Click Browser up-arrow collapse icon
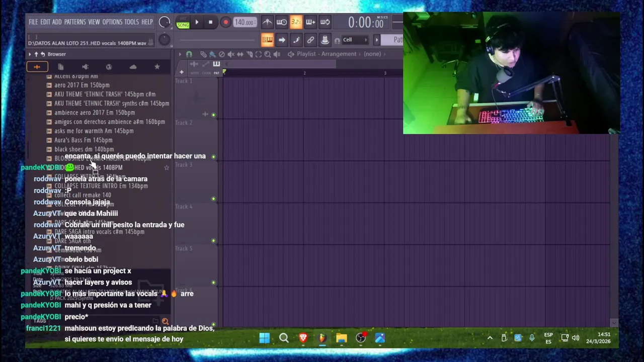 pyautogui.click(x=36, y=54)
